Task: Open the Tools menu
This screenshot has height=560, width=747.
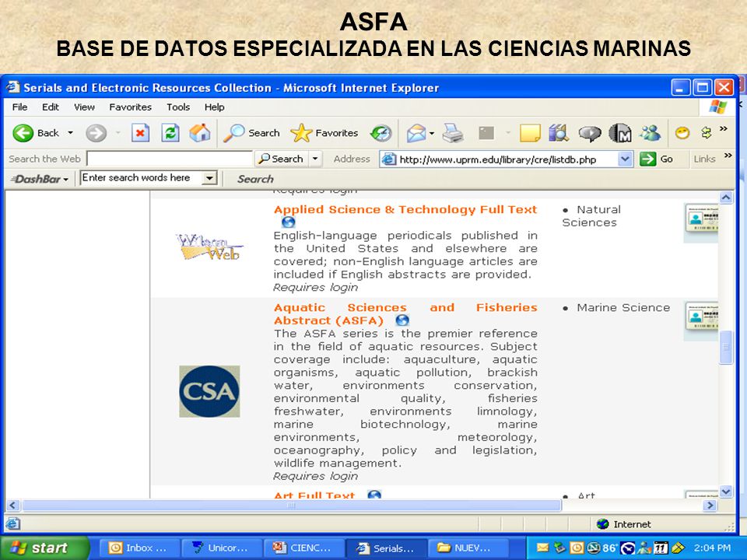Action: pos(178,107)
